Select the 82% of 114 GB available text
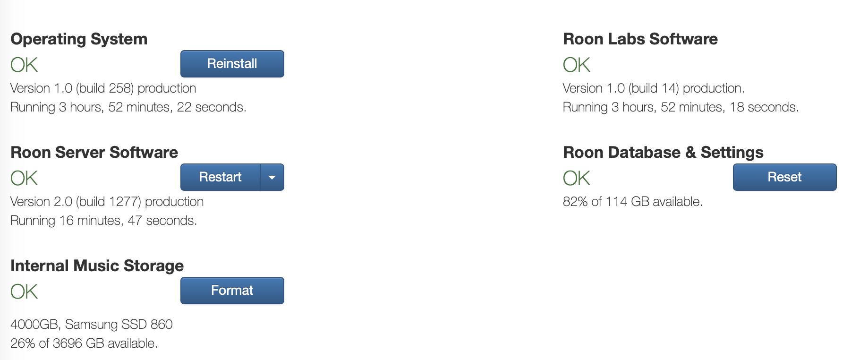Screen dimensions: 868x360 (x=633, y=201)
